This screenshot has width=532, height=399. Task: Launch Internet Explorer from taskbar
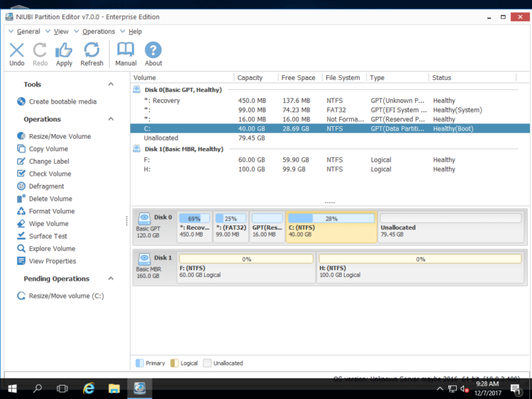coord(89,388)
